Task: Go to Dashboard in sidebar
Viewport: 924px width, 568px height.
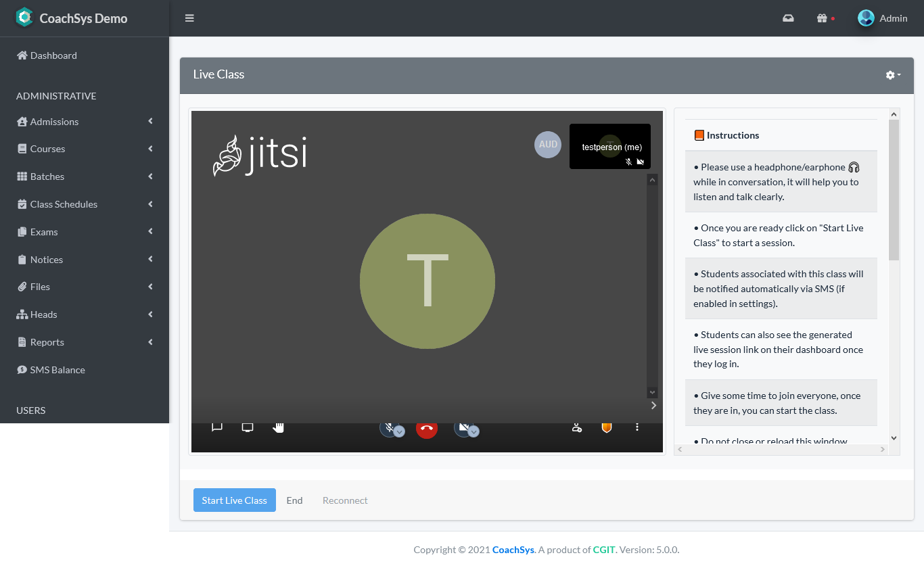Action: point(53,55)
